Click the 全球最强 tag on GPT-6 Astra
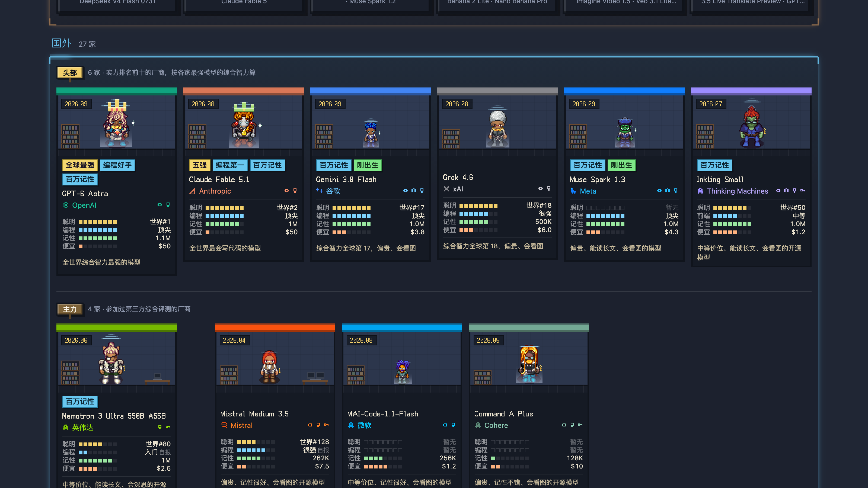Viewport: 868px width, 488px height. click(80, 165)
